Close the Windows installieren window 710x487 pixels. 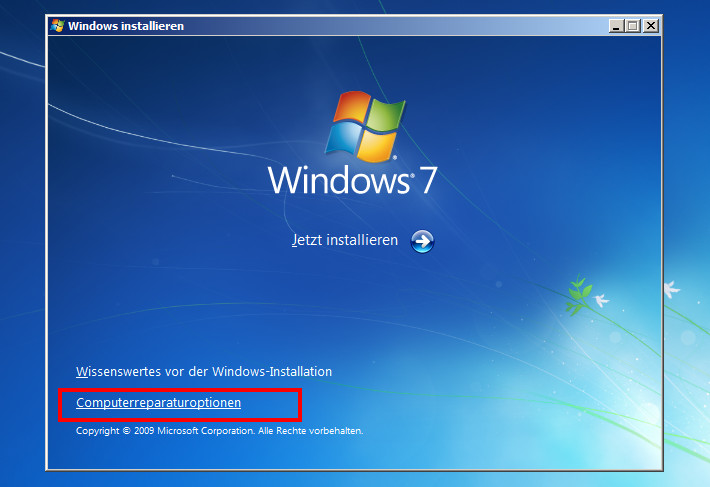coord(651,26)
